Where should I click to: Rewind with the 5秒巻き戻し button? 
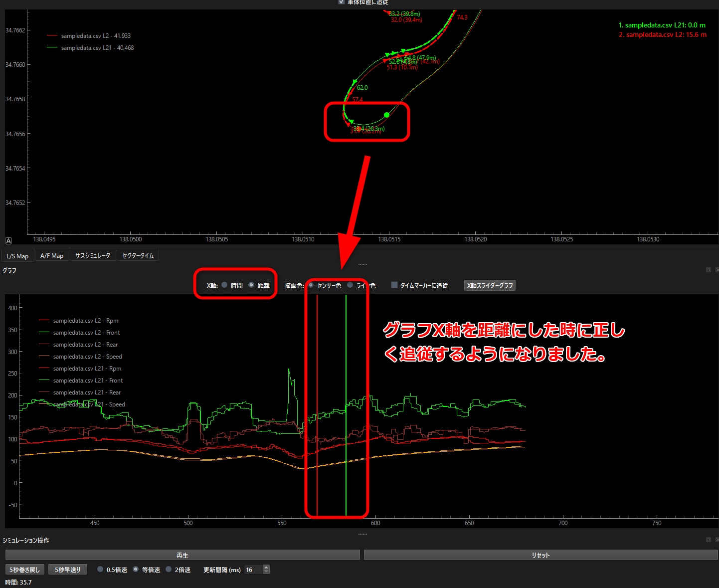click(25, 570)
